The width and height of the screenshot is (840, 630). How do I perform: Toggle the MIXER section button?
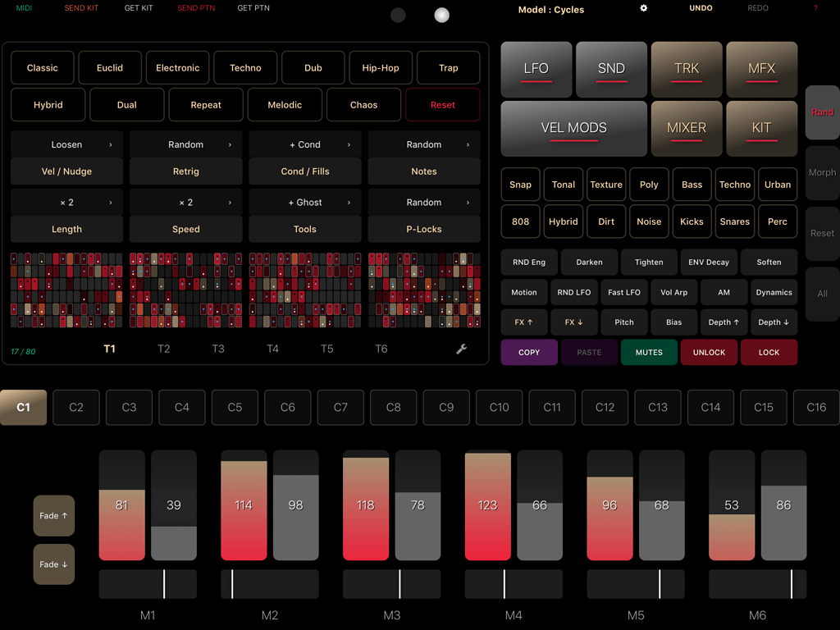pyautogui.click(x=687, y=129)
